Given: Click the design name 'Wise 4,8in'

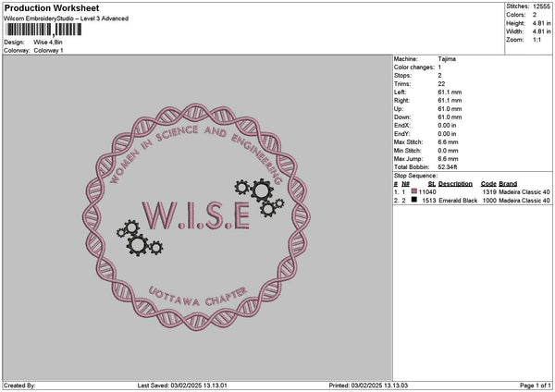Looking at the screenshot, I should click(50, 42).
